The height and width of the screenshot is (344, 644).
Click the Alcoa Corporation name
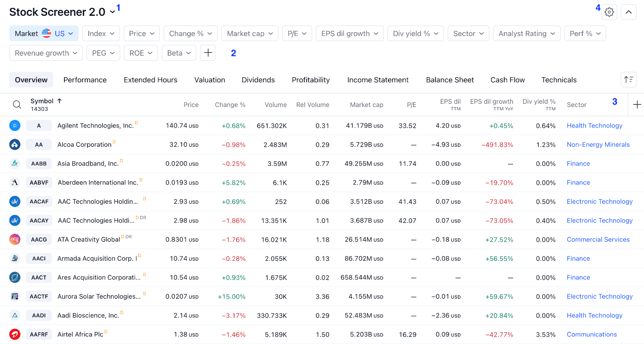click(x=85, y=144)
